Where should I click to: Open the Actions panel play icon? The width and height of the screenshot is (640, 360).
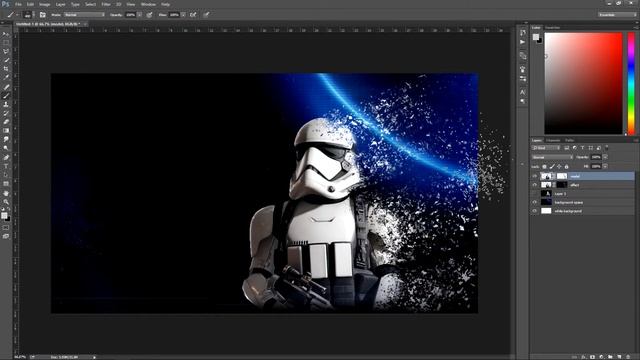click(x=523, y=42)
